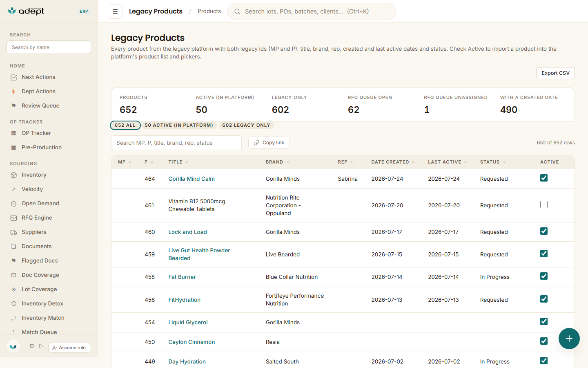The width and height of the screenshot is (588, 368).
Task: Open the Liquid Glycerol product link
Action: tap(188, 322)
